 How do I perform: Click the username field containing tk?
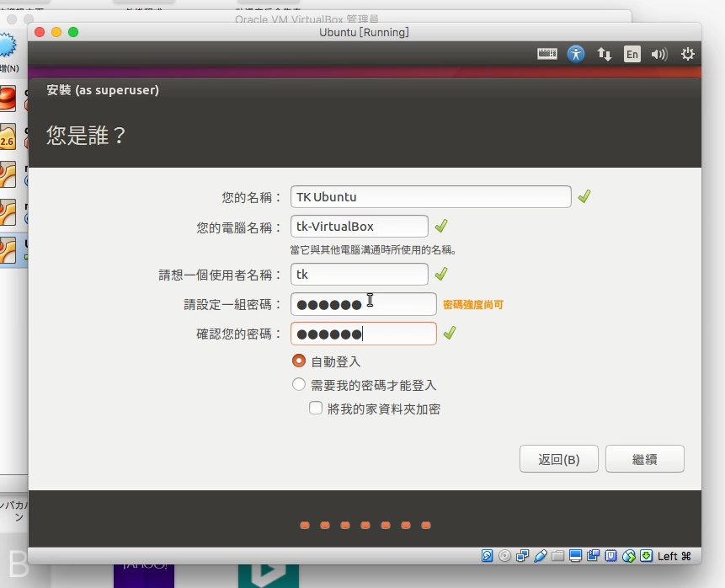click(x=360, y=275)
